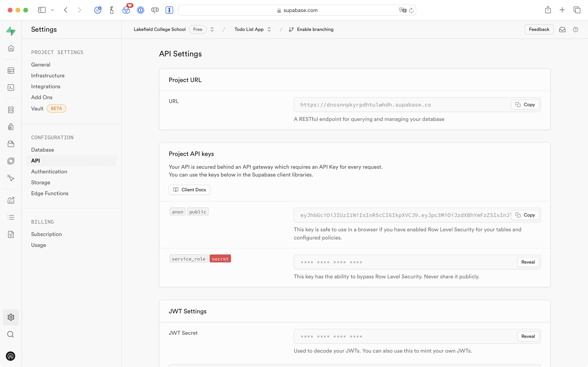Open the SQL Editor sidebar icon

point(11,87)
